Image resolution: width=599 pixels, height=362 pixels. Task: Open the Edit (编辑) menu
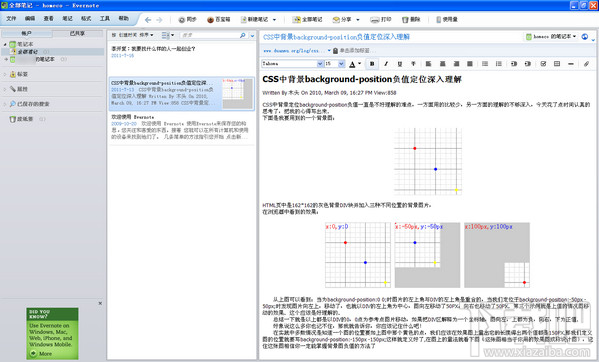pos(30,18)
